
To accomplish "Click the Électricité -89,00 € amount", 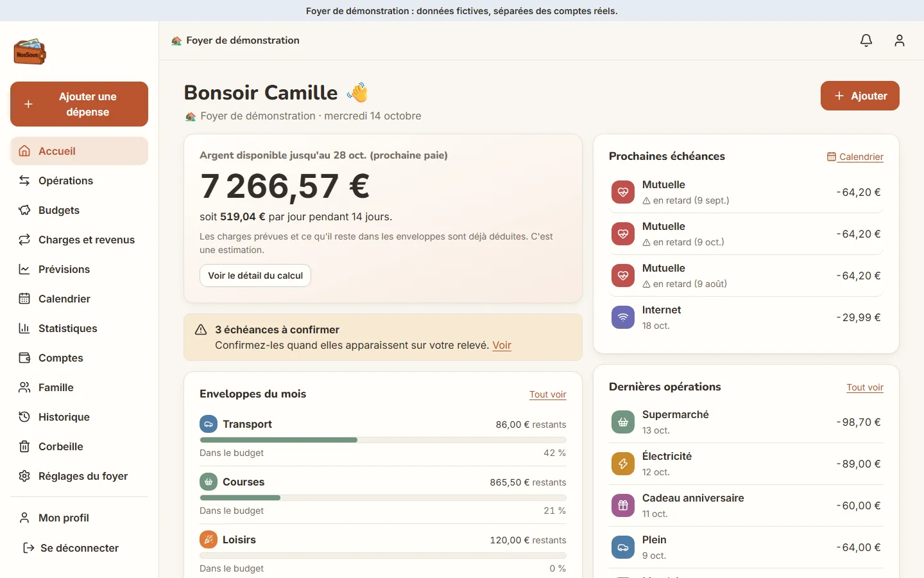I will coord(859,464).
